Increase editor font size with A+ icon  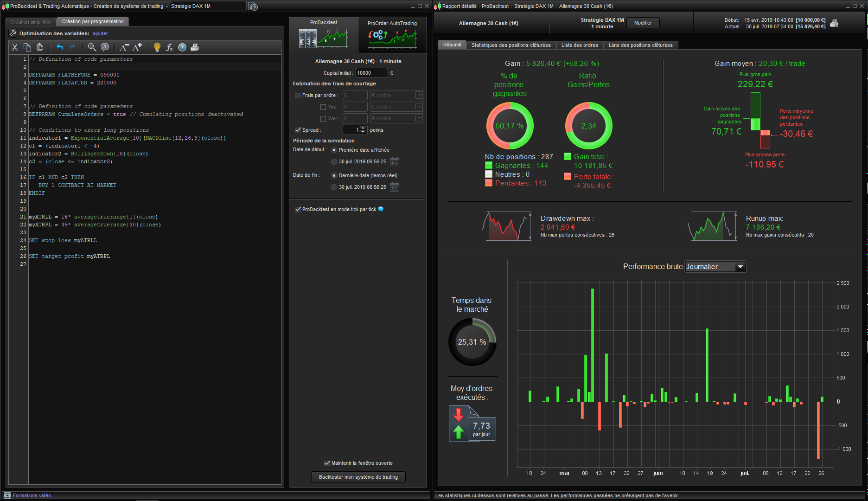click(x=137, y=47)
